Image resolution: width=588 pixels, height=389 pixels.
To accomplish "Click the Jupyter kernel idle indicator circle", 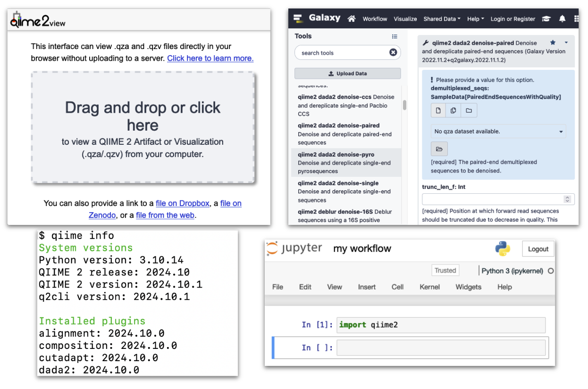I will pyautogui.click(x=550, y=271).
